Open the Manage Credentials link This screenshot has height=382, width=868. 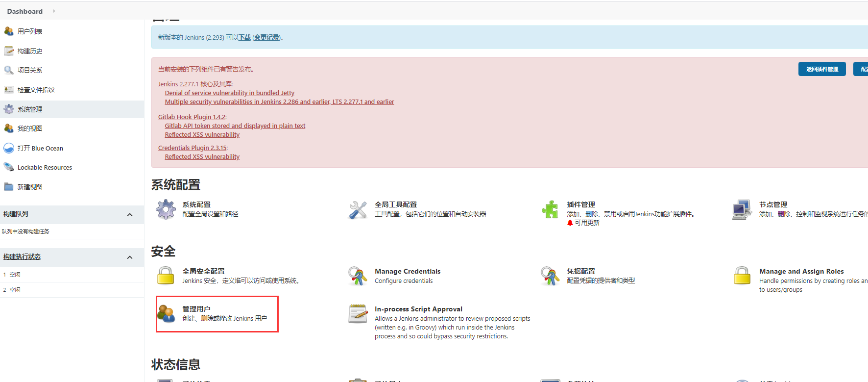408,271
